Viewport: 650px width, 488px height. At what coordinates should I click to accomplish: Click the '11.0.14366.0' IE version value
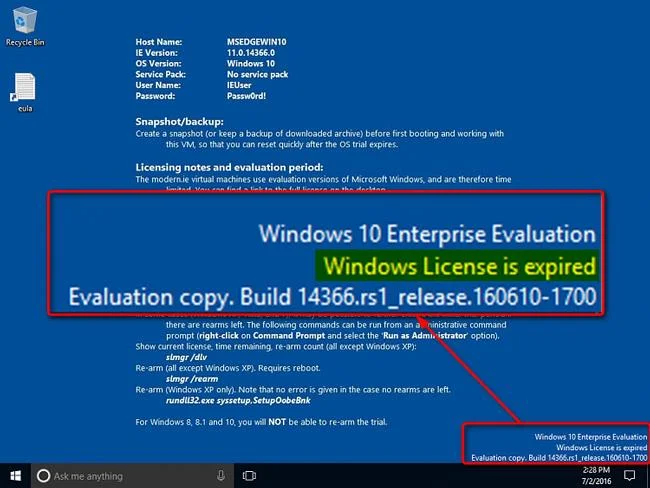pyautogui.click(x=251, y=53)
